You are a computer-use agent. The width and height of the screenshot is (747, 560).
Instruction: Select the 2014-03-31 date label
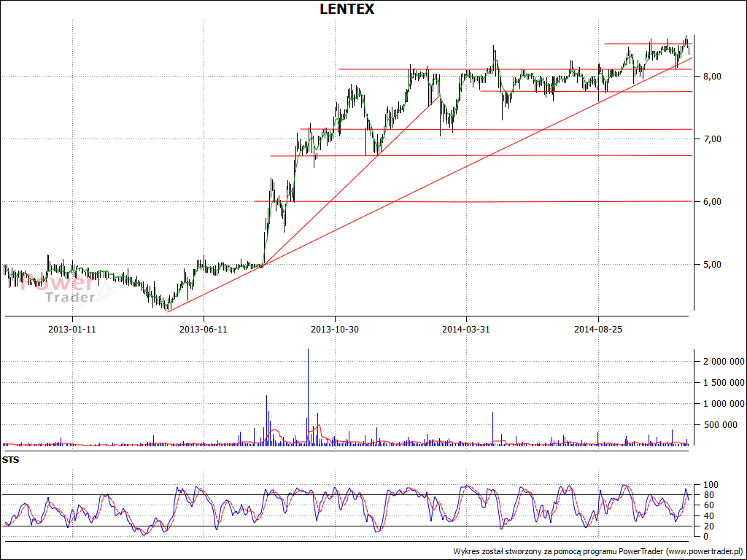click(466, 329)
